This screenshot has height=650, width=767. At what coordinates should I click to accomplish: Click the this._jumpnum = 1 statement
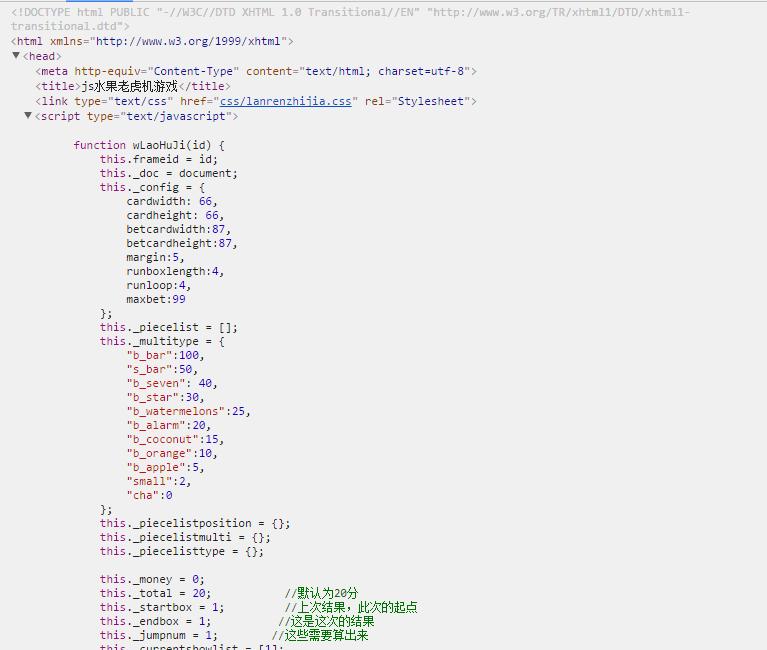(158, 635)
